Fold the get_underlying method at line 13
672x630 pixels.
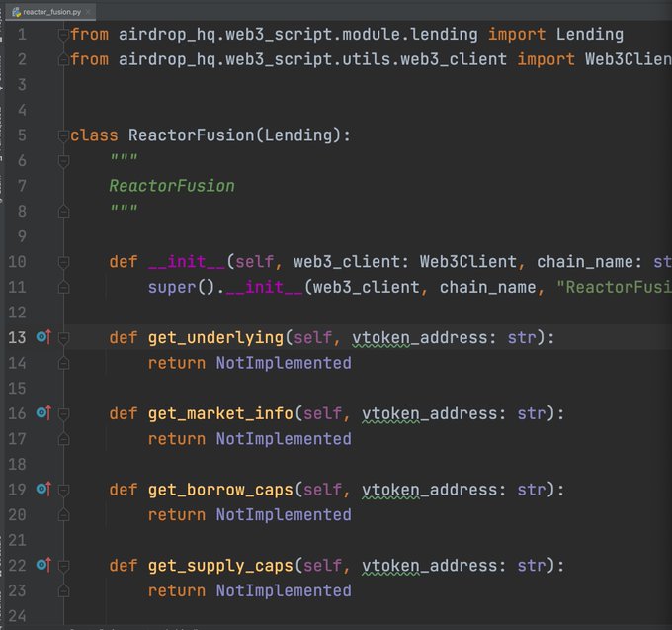point(63,338)
